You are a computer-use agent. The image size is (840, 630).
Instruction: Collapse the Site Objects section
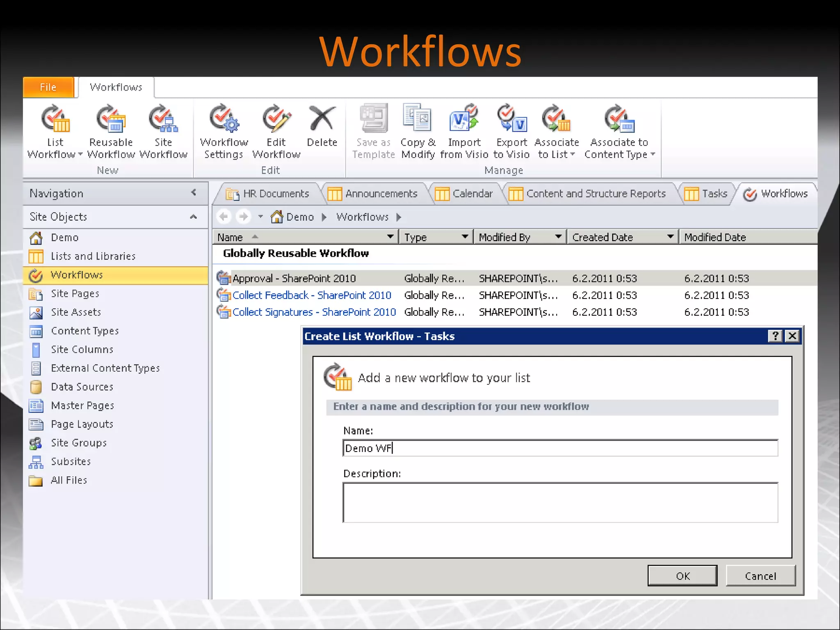[194, 217]
